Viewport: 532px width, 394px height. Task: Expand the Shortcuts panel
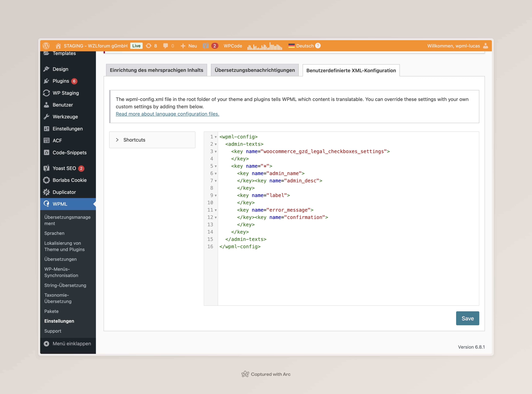pyautogui.click(x=152, y=140)
